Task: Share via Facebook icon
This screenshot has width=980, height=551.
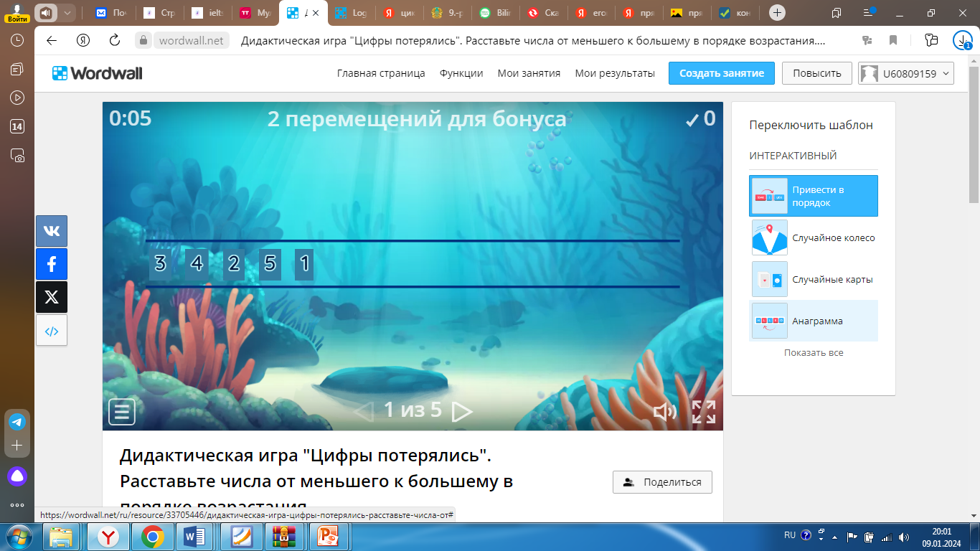Action: [x=52, y=264]
